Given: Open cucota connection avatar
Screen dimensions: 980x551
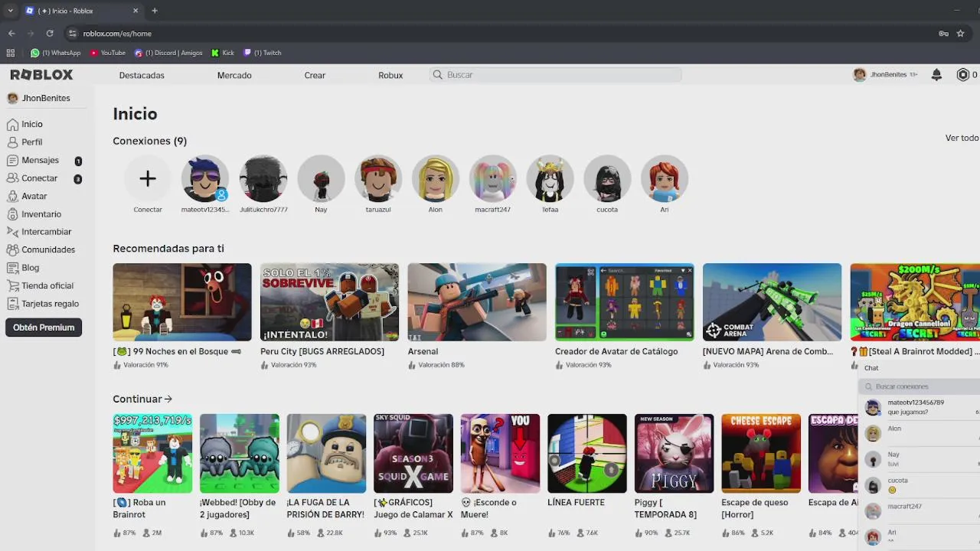Looking at the screenshot, I should point(607,178).
